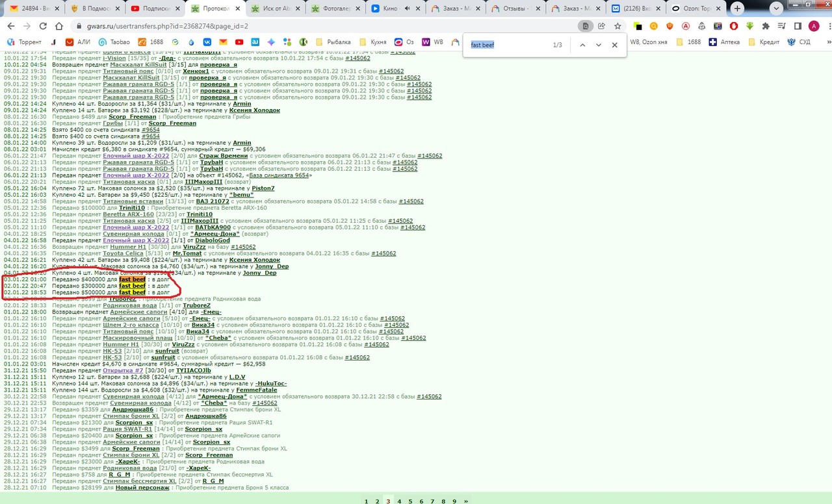Open the browser side panel
832x504 pixels.
click(798, 26)
